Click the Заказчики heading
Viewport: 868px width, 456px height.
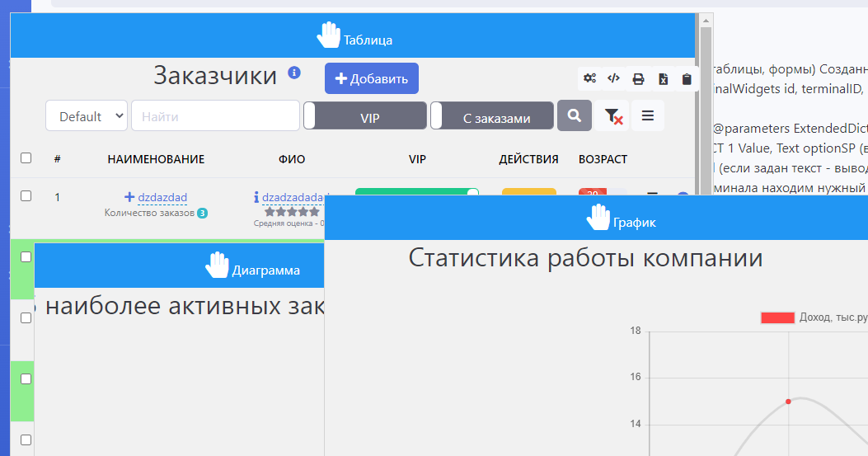point(215,75)
